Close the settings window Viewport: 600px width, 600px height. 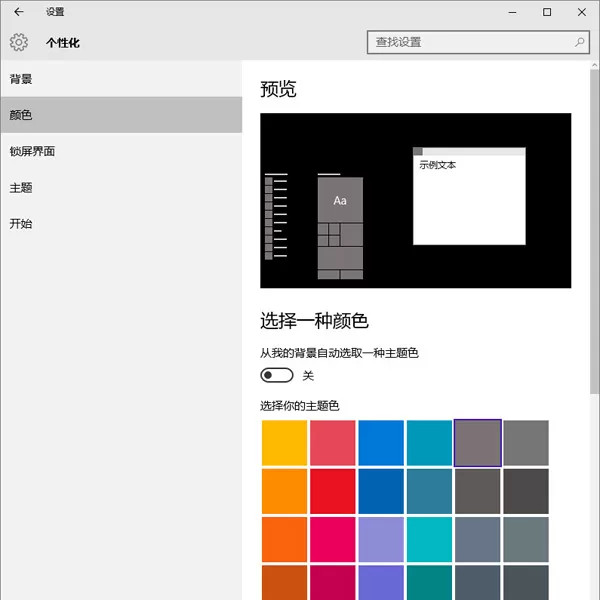[x=582, y=12]
